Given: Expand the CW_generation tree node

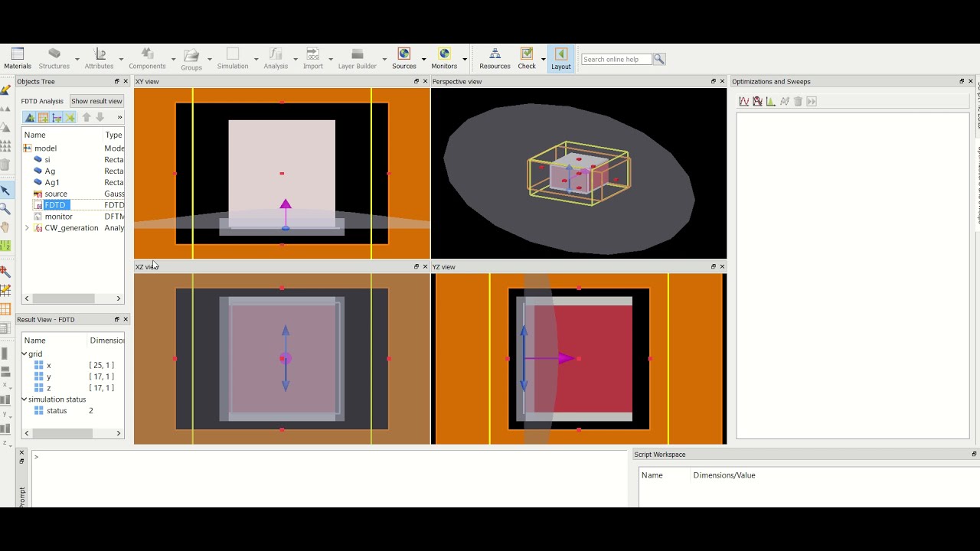Looking at the screenshot, I should click(x=28, y=228).
